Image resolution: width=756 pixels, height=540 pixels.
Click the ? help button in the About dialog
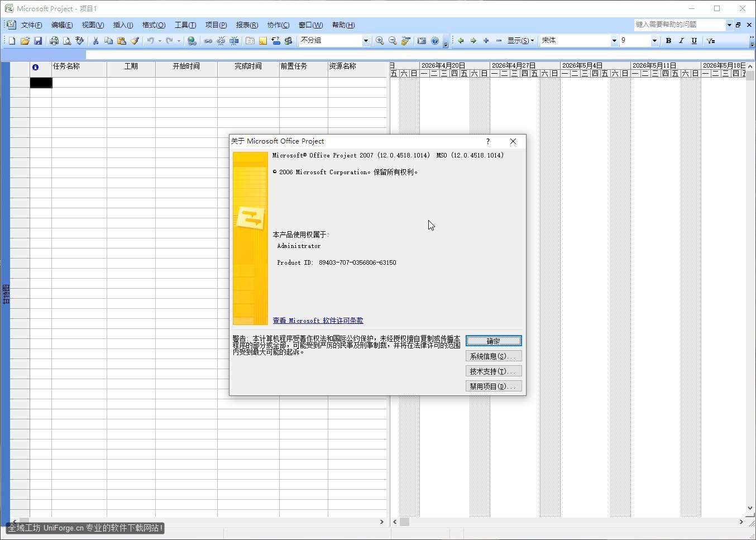488,141
